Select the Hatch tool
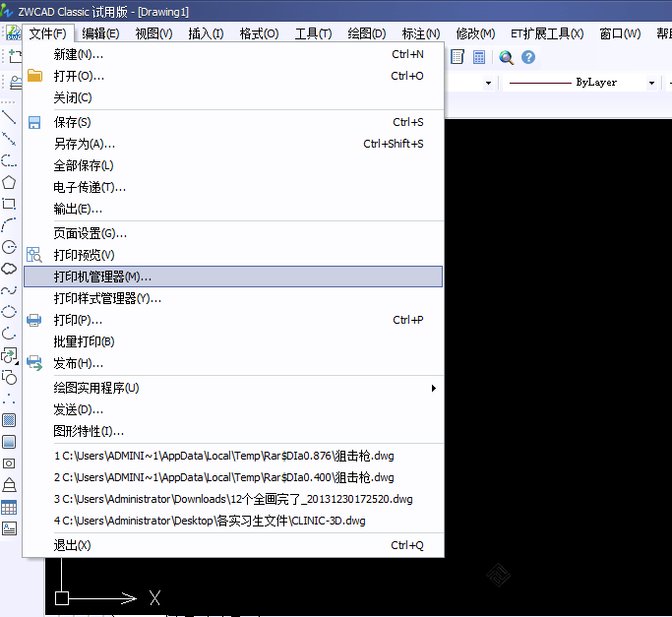This screenshot has width=672, height=617. [9, 420]
